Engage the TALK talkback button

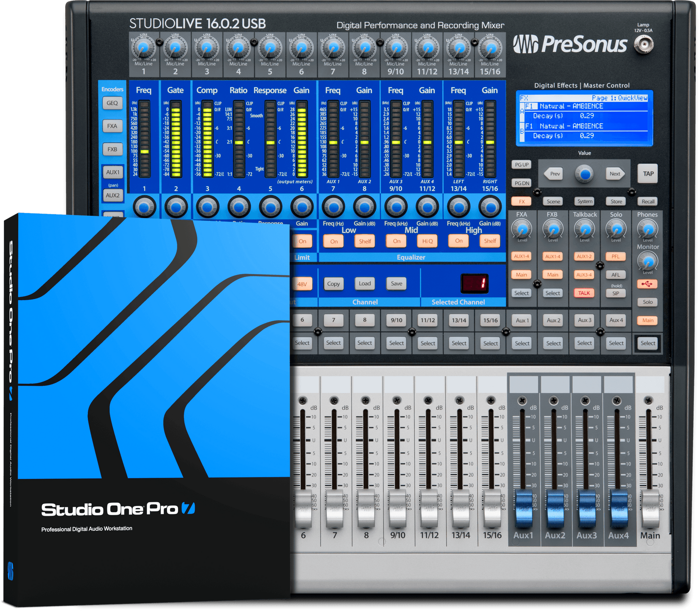584,293
